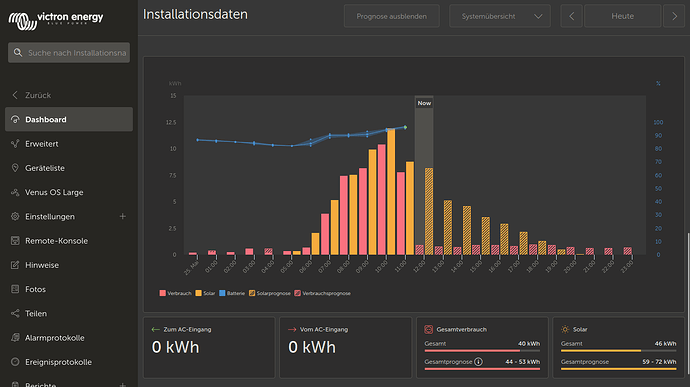Click the Gesamtverbrauch consumption icon
Screen dimensions: 690x387
click(428, 329)
